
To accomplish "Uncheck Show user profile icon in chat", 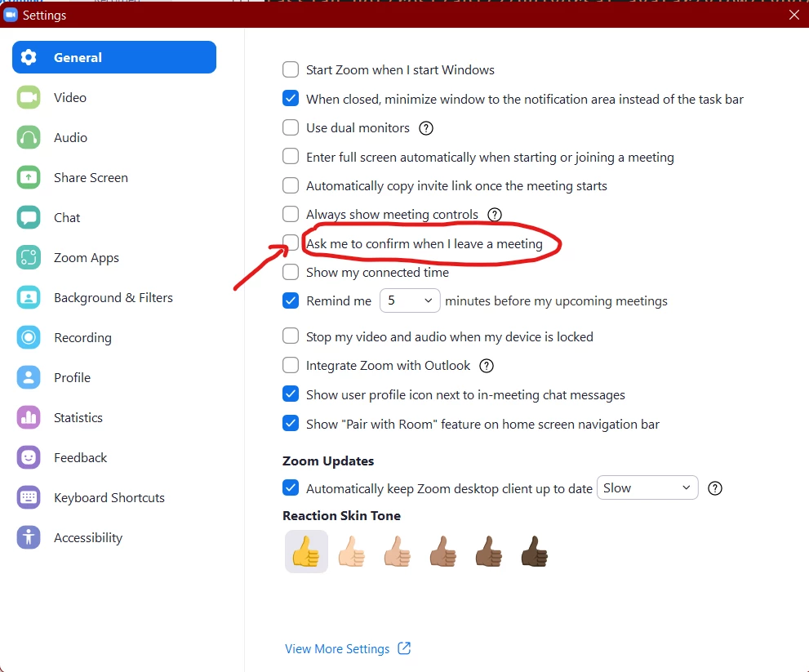I will [x=291, y=394].
